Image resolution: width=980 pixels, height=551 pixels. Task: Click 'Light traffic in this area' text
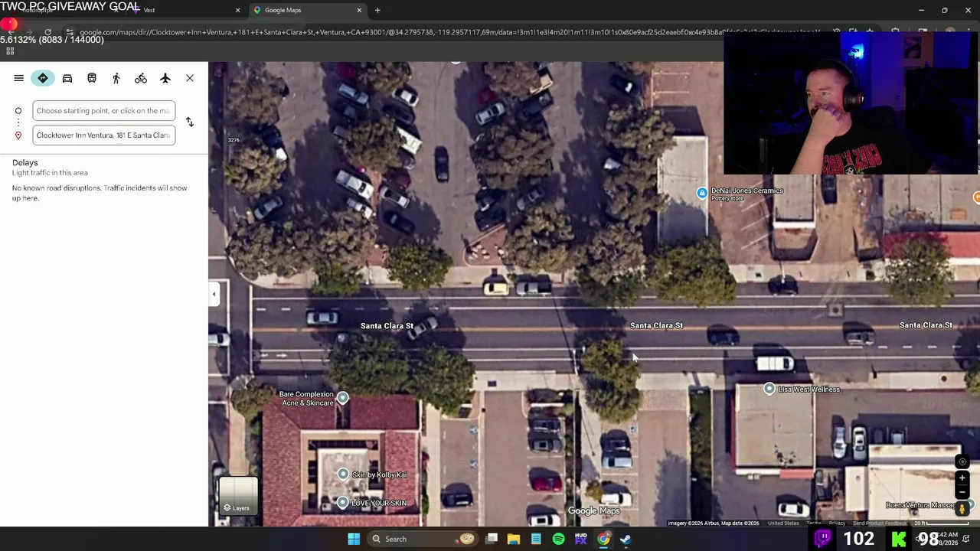(x=50, y=173)
